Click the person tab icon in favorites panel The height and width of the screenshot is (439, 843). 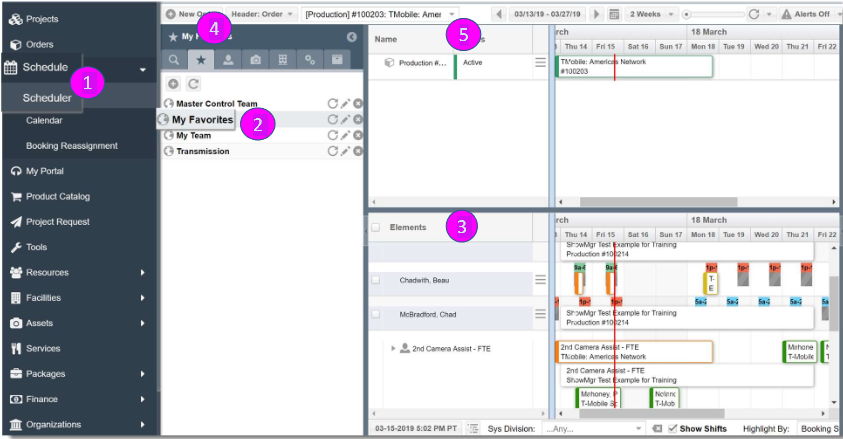coord(228,60)
